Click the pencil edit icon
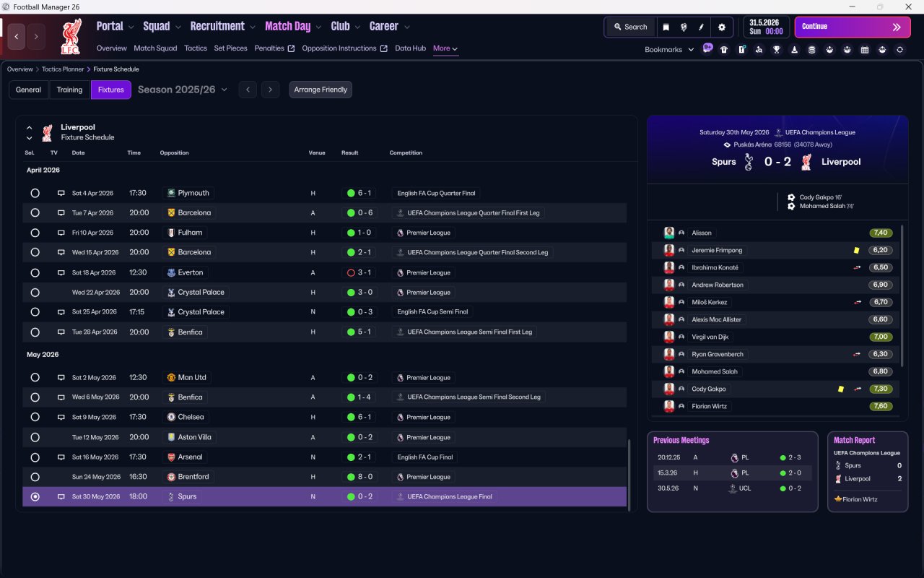This screenshot has height=578, width=924. pyautogui.click(x=700, y=27)
